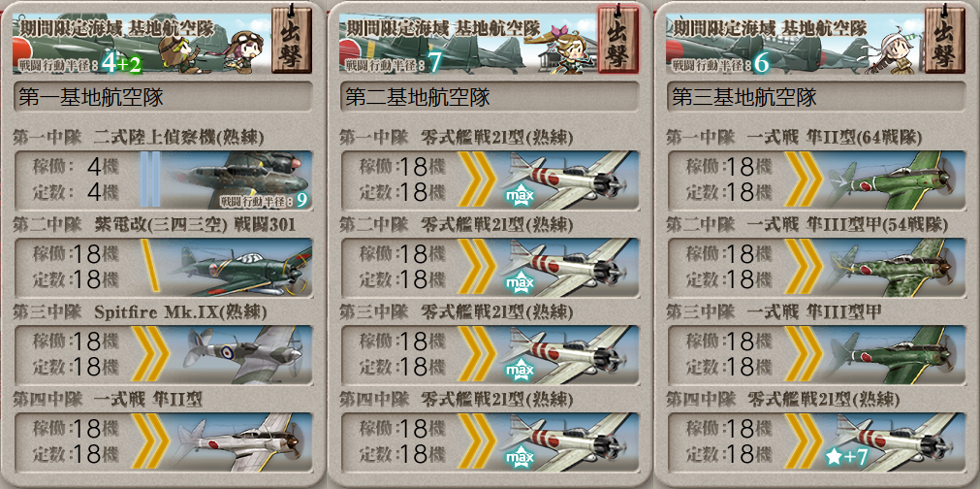Switch the 出撃 tag on third air base
This screenshot has height=489, width=980.
(944, 40)
